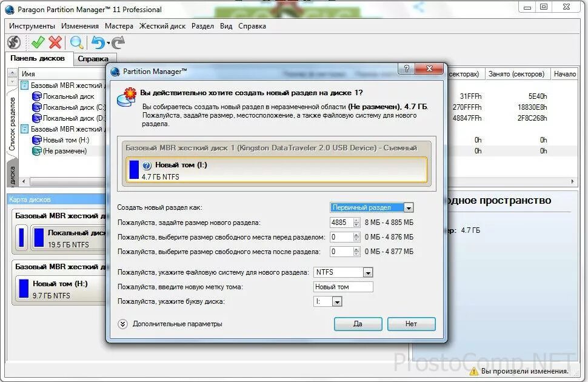
Task: Click the Apply changes green checkmark icon
Action: (x=38, y=42)
